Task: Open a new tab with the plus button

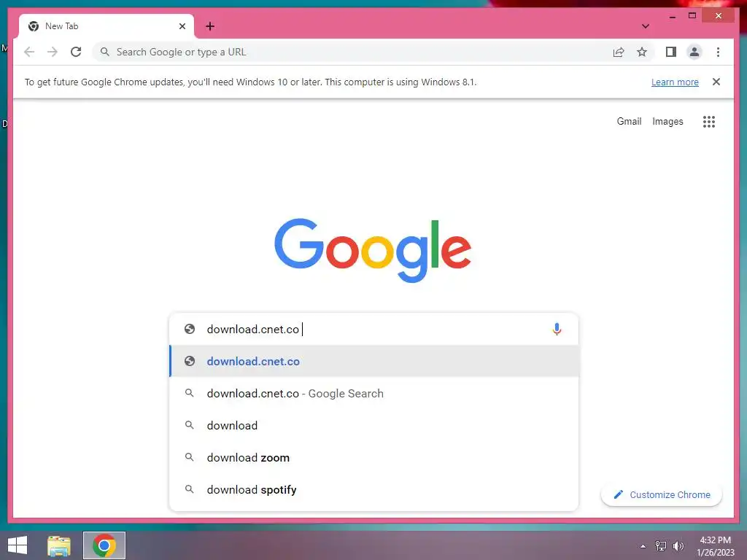Action: tap(210, 26)
